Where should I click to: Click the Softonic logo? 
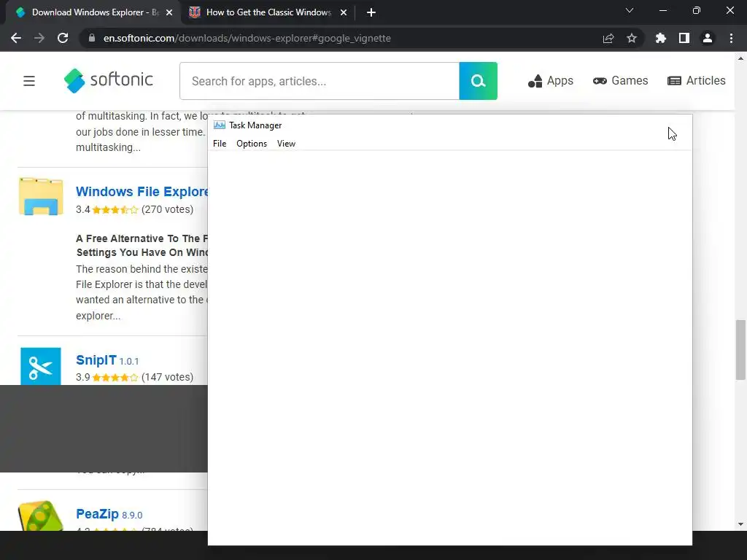(109, 80)
